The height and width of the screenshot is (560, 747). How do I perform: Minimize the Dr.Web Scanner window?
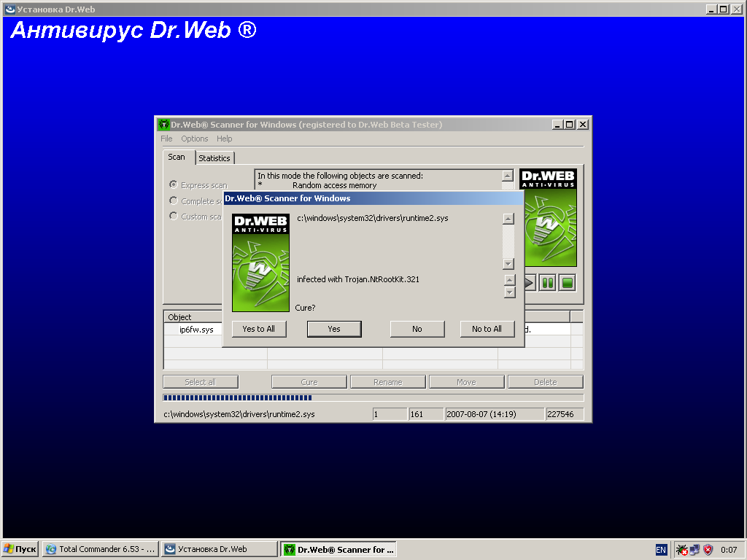(x=558, y=125)
